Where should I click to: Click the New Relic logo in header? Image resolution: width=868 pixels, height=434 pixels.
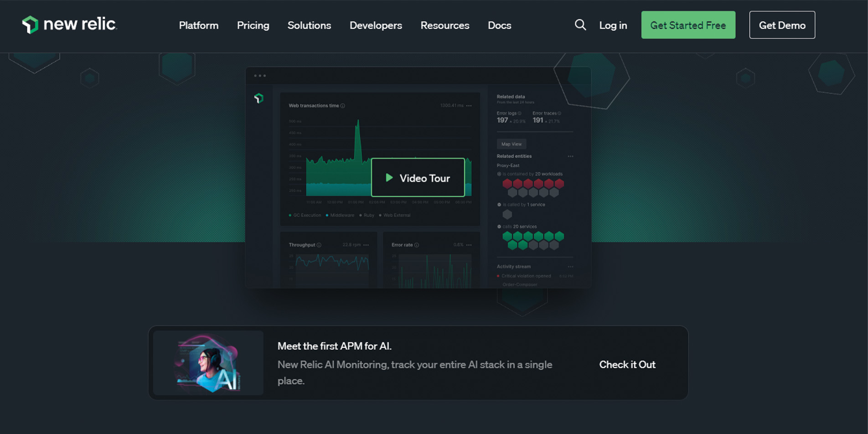(69, 25)
